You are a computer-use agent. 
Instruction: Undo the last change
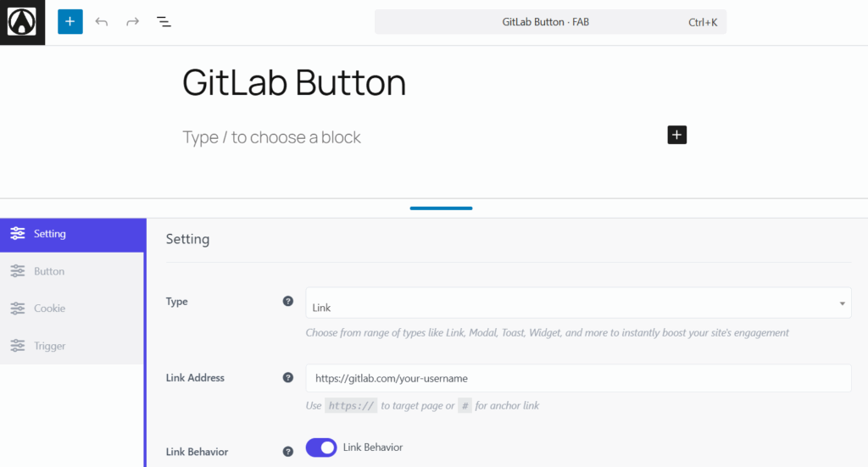click(x=102, y=21)
